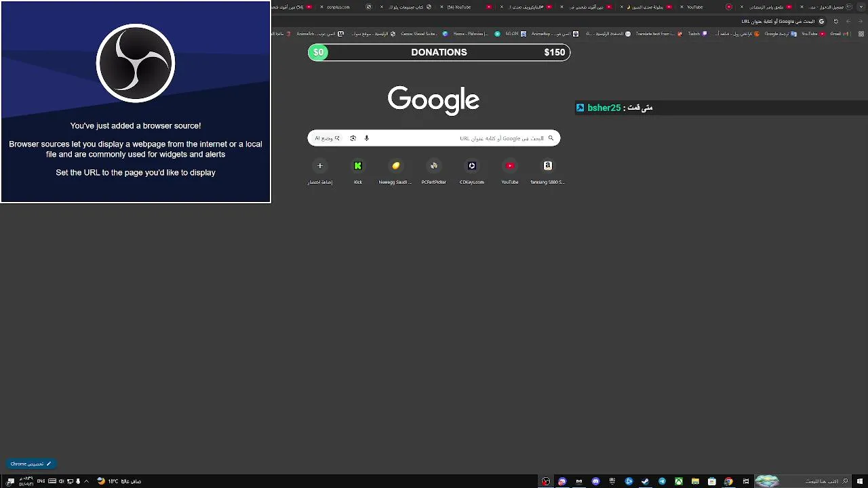Open the notification center icon
This screenshot has width=868, height=488.
tap(10, 481)
